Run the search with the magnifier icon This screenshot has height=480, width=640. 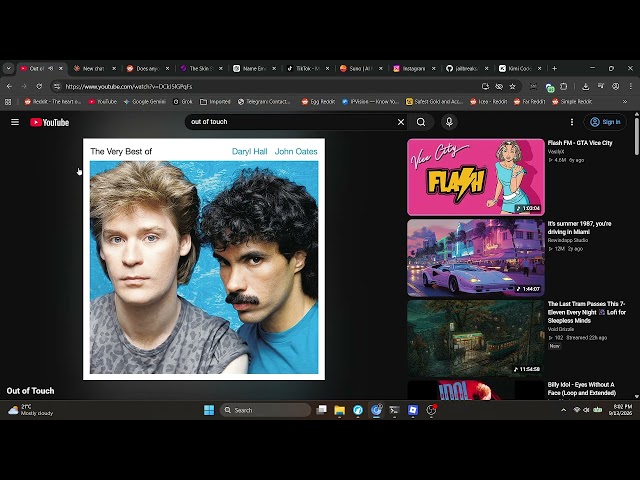(x=421, y=122)
